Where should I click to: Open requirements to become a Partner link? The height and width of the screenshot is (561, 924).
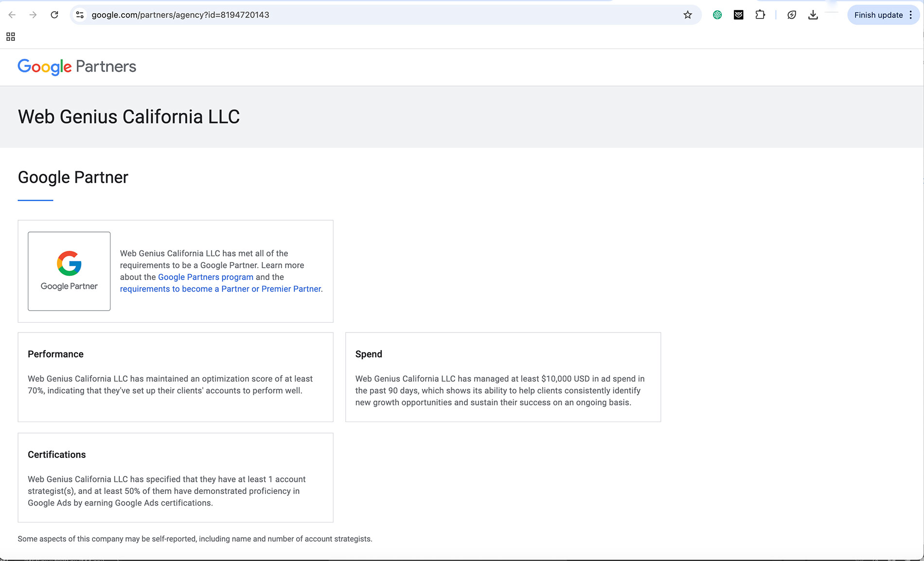tap(221, 289)
